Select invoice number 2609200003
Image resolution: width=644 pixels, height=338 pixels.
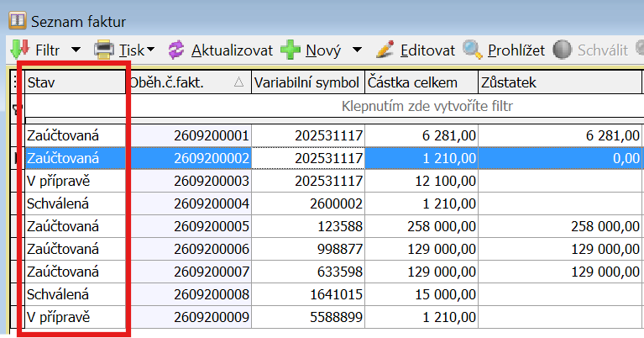212,181
